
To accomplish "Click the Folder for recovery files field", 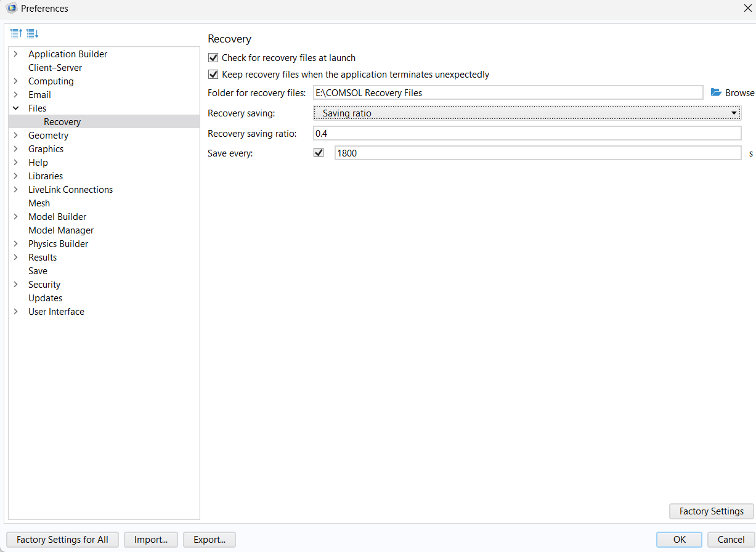I will tap(508, 92).
